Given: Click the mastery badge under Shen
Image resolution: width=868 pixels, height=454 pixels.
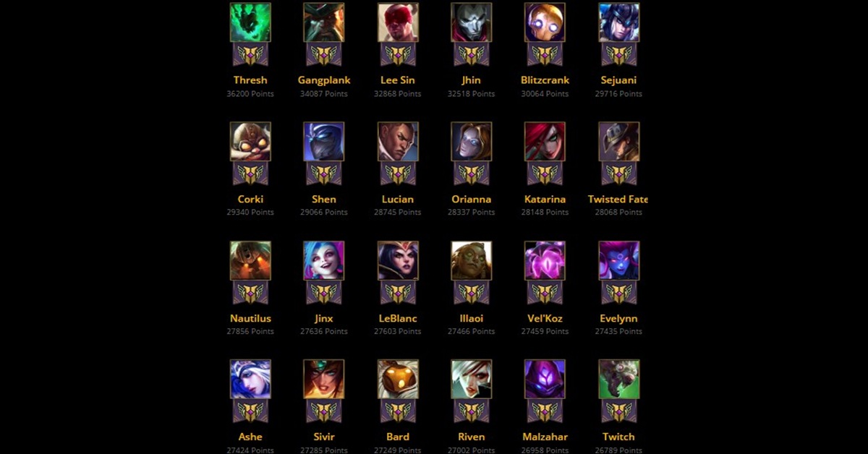Looking at the screenshot, I should (324, 174).
